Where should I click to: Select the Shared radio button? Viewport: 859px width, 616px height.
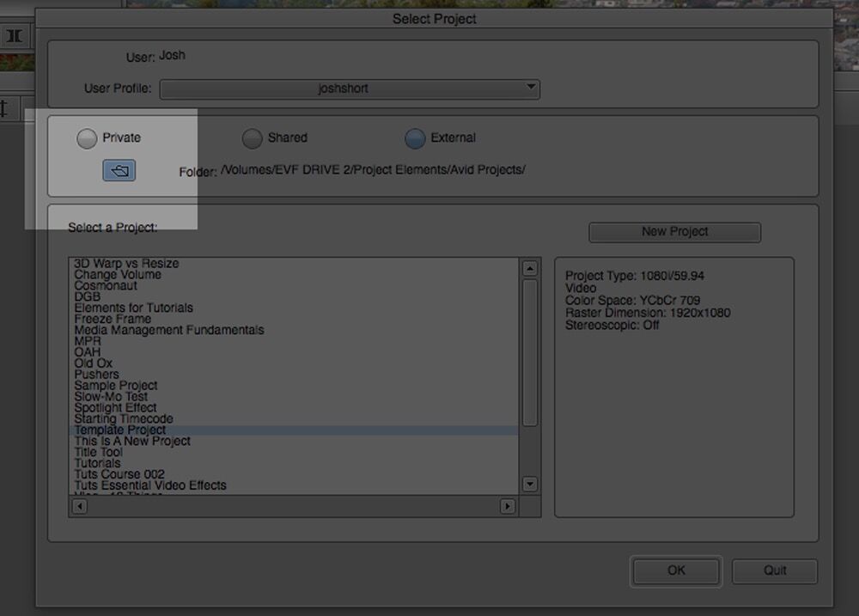pyautogui.click(x=253, y=137)
